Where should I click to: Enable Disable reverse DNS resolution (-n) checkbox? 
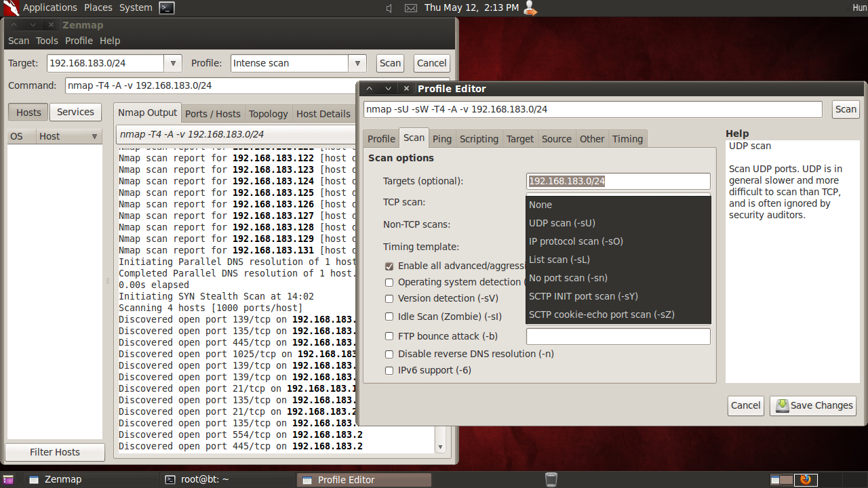[x=389, y=354]
